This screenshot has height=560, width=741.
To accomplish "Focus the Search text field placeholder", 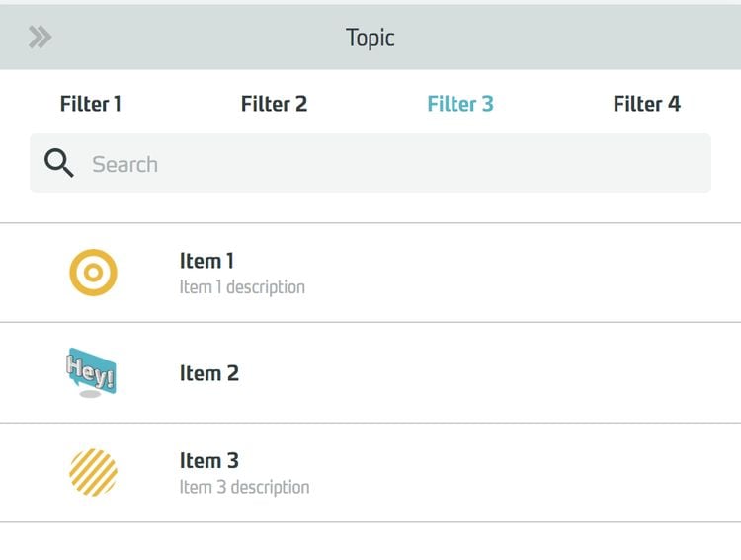I will tap(125, 164).
